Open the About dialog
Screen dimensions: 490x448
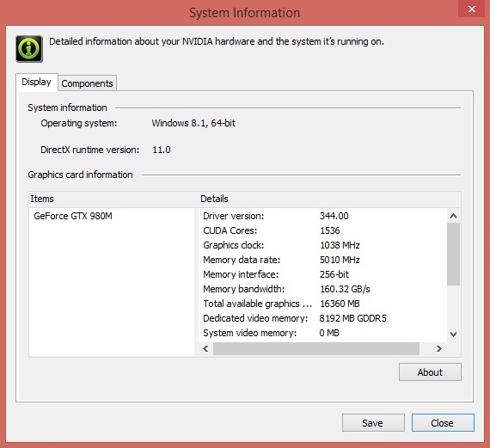[x=430, y=372]
